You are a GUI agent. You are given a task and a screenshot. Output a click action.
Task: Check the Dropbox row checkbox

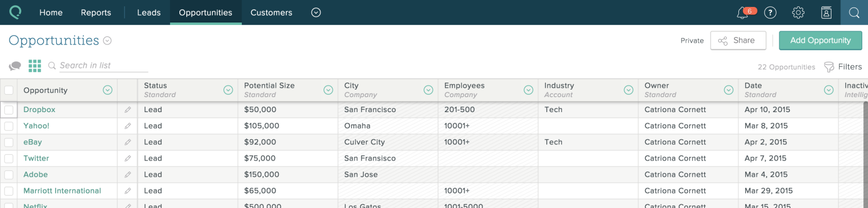9,110
